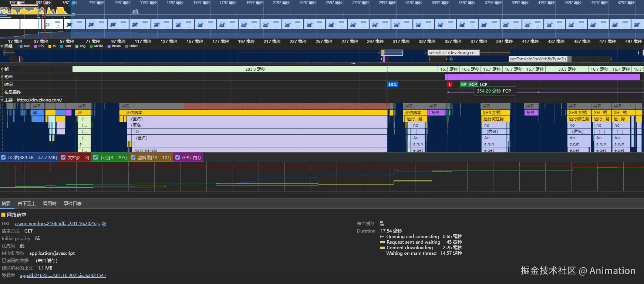Uncheck the JS 堆 memory checkbox
The height and width of the screenshot is (284, 644).
tap(3, 157)
